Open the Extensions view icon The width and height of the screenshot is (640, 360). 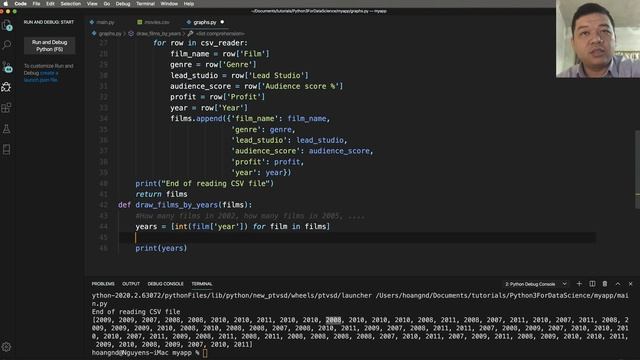click(x=7, y=108)
